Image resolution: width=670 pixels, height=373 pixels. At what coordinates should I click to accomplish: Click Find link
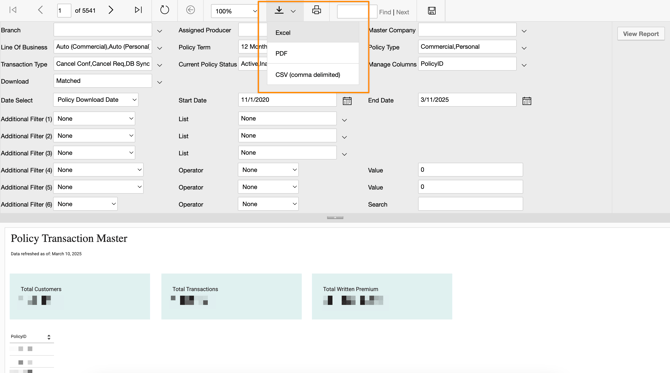click(385, 12)
